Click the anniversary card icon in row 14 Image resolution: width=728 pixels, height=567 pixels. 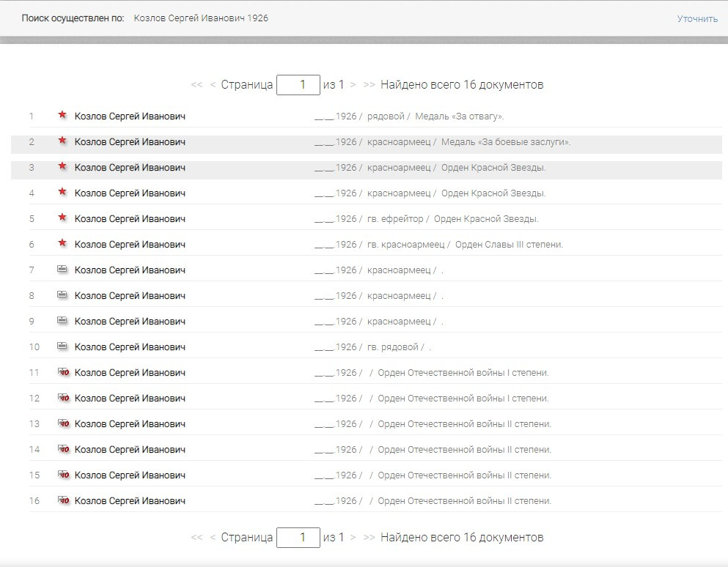63,449
